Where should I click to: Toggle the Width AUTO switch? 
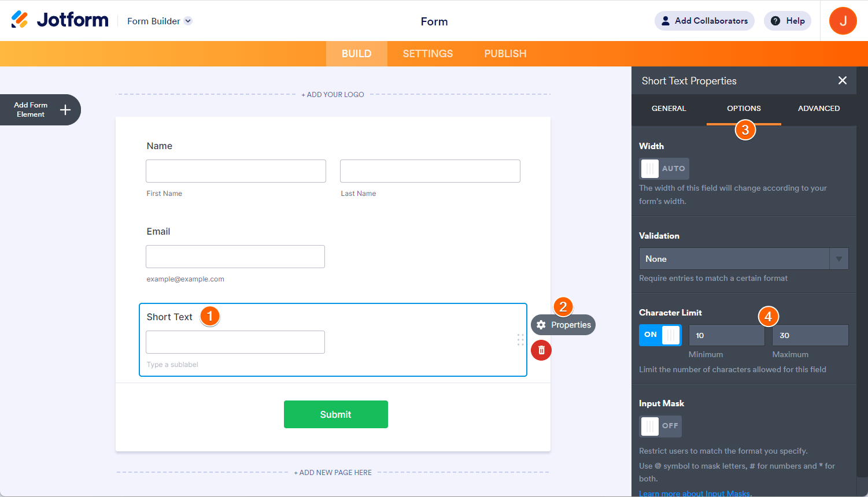tap(664, 169)
